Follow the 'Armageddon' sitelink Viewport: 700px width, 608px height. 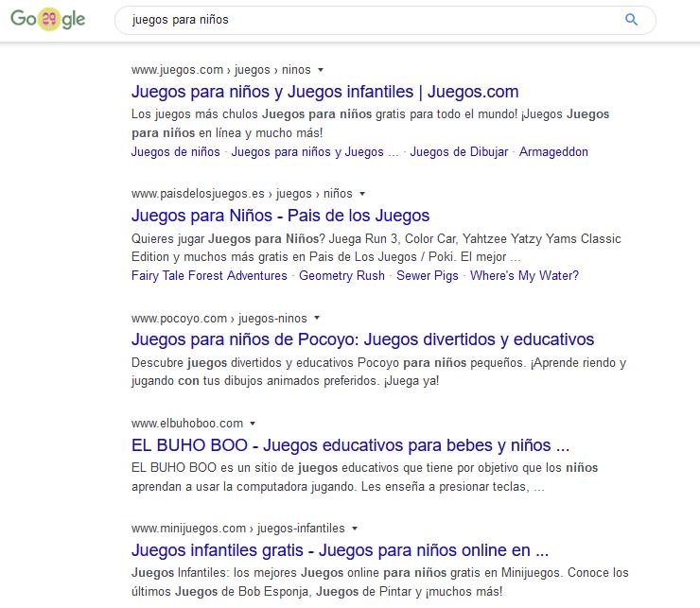pyautogui.click(x=553, y=152)
